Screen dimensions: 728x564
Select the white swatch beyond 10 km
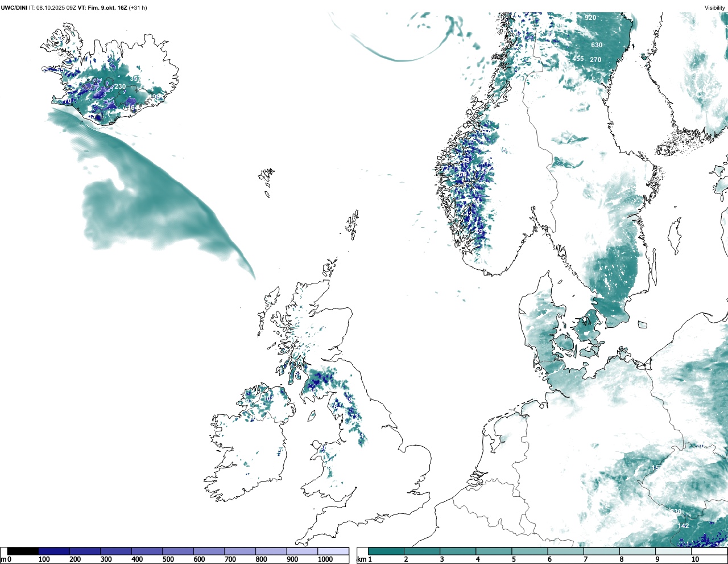[x=708, y=551]
